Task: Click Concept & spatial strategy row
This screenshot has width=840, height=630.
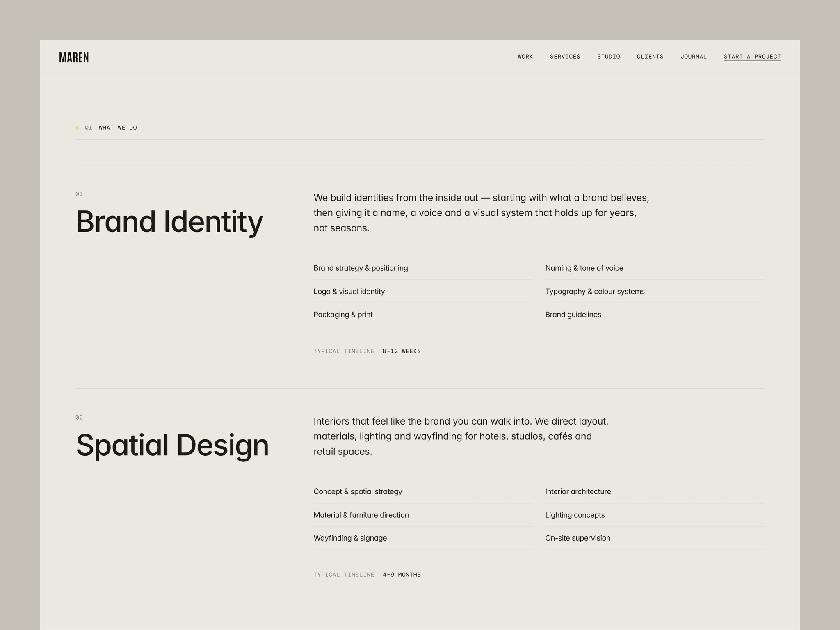Action: click(x=423, y=492)
